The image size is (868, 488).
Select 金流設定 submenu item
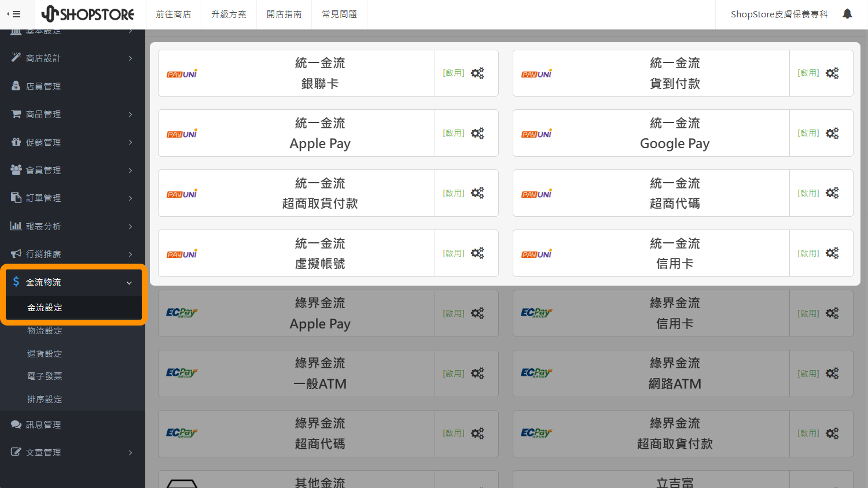click(72, 308)
